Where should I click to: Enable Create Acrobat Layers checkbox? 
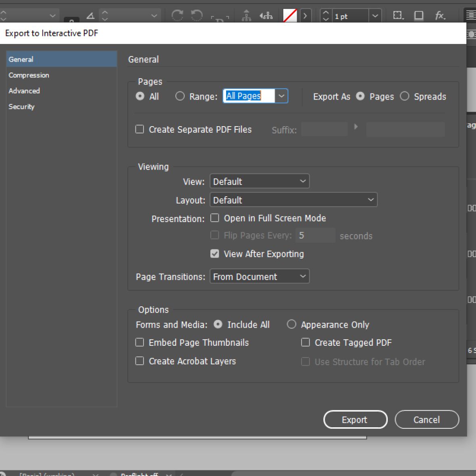click(139, 361)
